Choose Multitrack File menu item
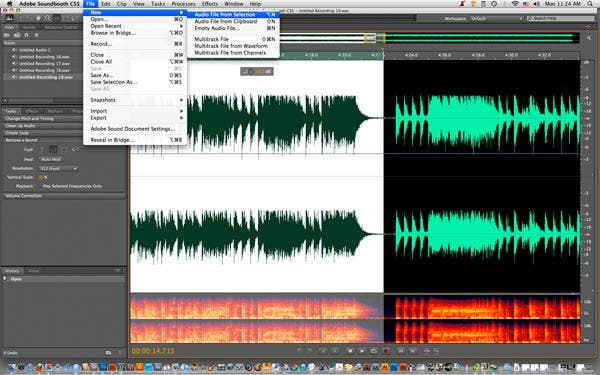Screen dimensions: 600x375 pos(233,39)
